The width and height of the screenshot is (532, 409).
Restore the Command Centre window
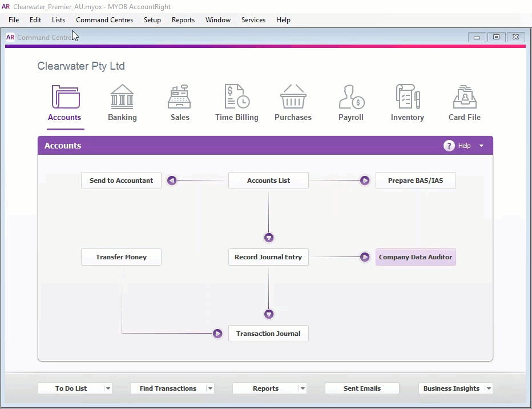pyautogui.click(x=497, y=37)
